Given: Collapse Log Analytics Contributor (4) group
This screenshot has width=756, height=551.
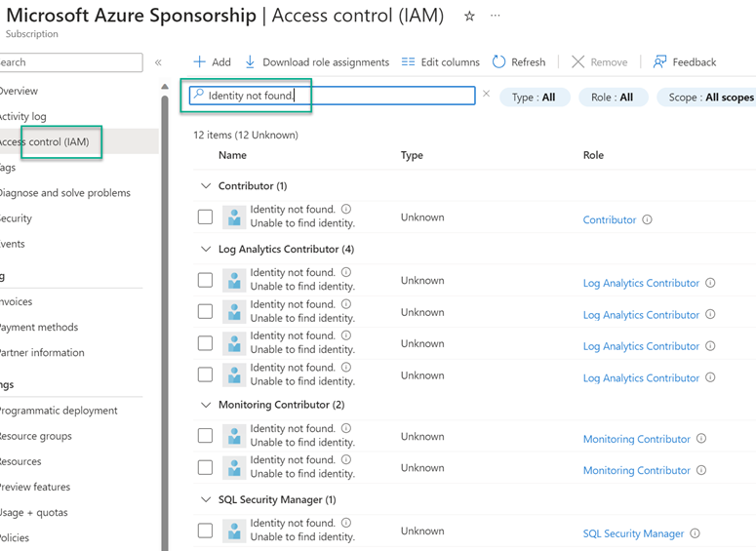Looking at the screenshot, I should tap(205, 249).
